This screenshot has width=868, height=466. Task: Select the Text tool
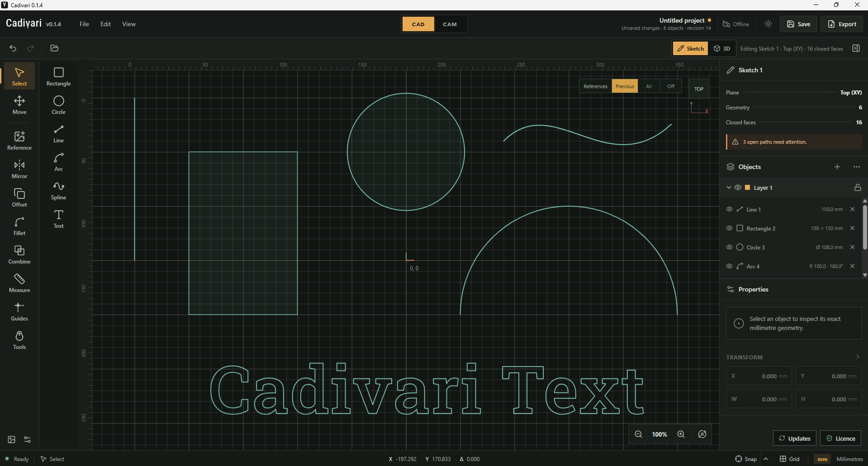58,219
